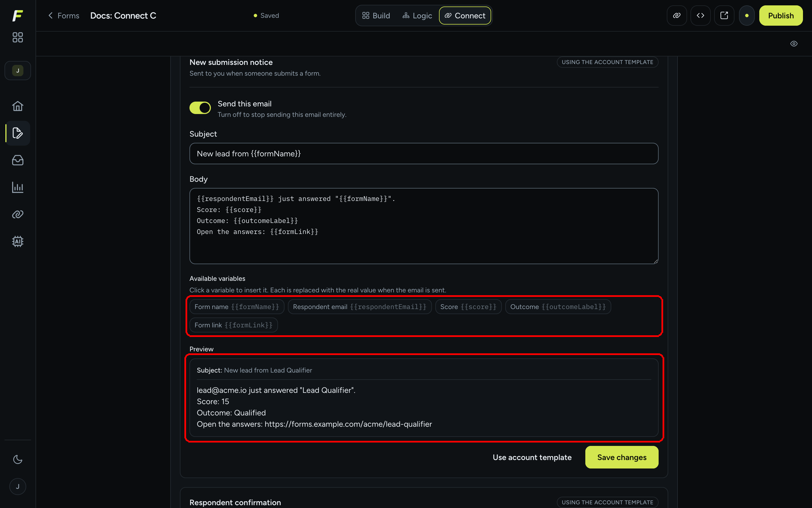This screenshot has height=508, width=812.
Task: Open form in new tab icon
Action: (724, 16)
